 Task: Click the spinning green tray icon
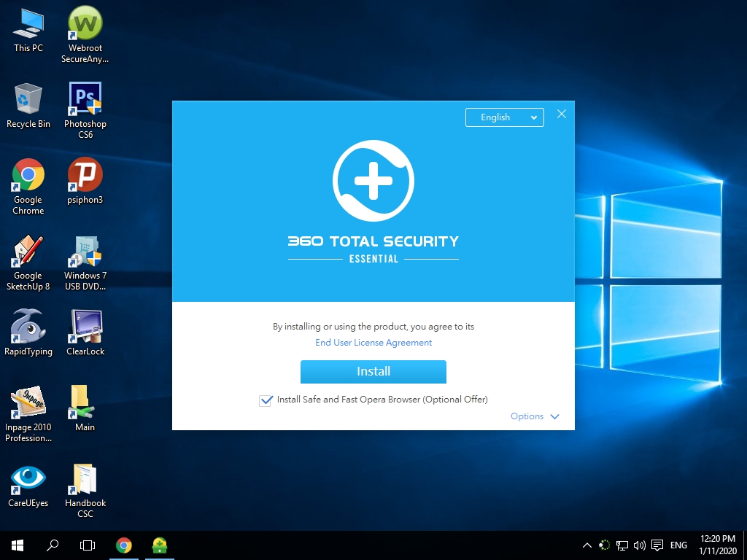click(604, 545)
